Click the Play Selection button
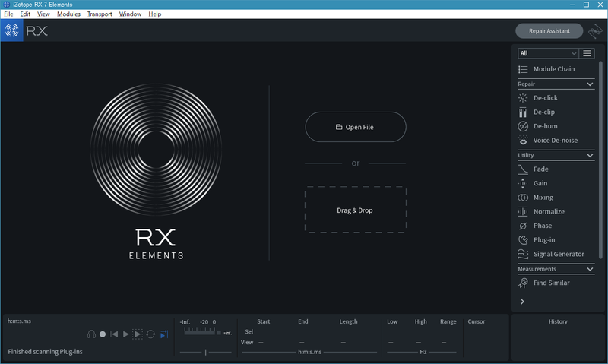 click(138, 334)
